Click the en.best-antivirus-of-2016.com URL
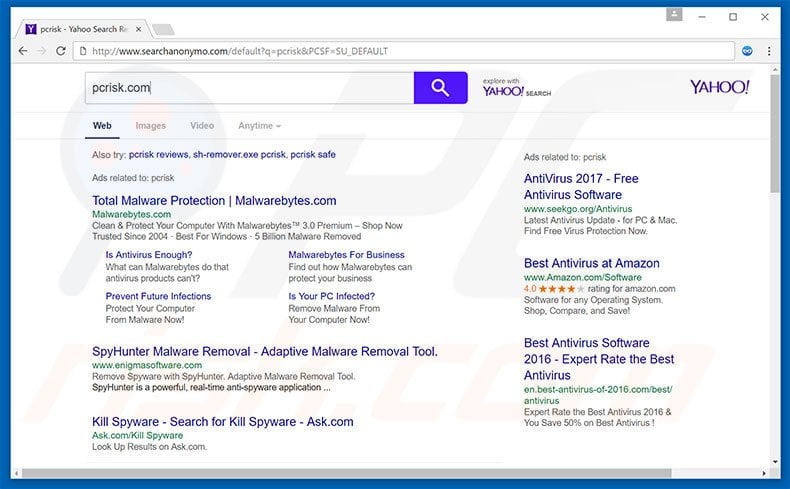This screenshot has height=489, width=790. pos(598,395)
